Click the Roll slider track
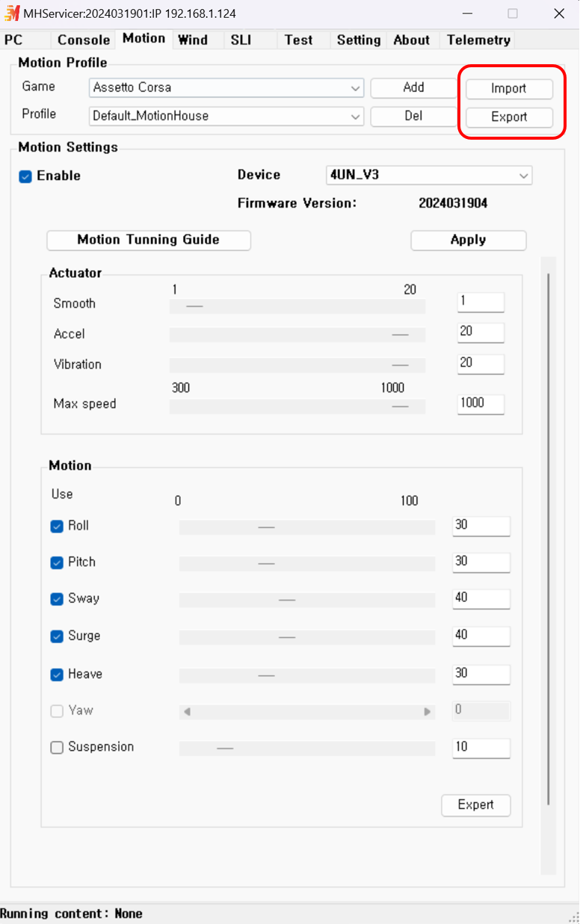Screen dimensions: 580x924 [307, 527]
